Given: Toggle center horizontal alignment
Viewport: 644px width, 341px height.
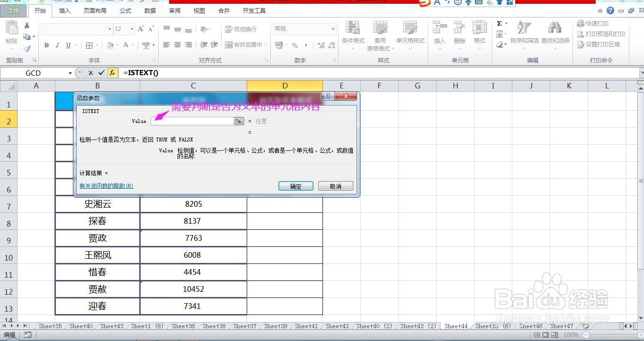Looking at the screenshot, I should coord(177,45).
